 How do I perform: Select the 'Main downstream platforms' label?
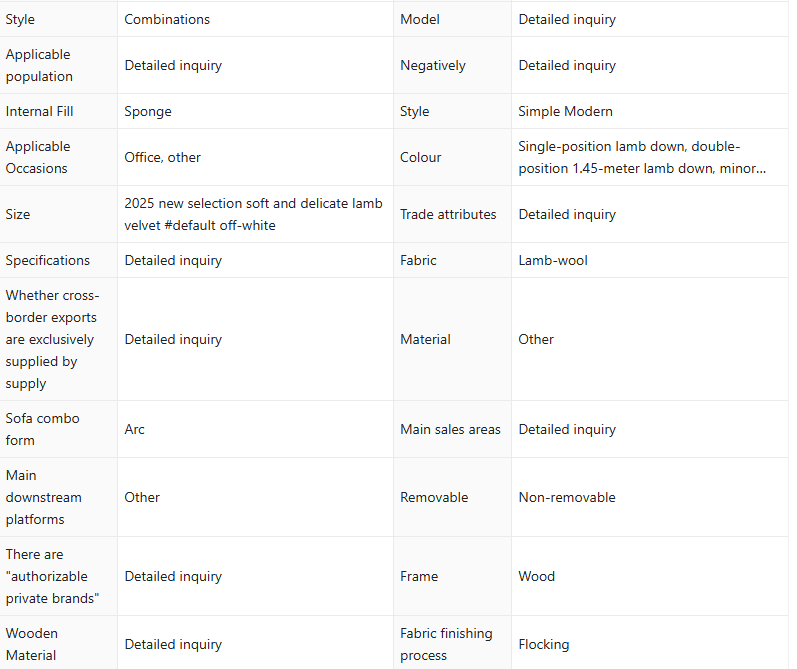coord(43,497)
